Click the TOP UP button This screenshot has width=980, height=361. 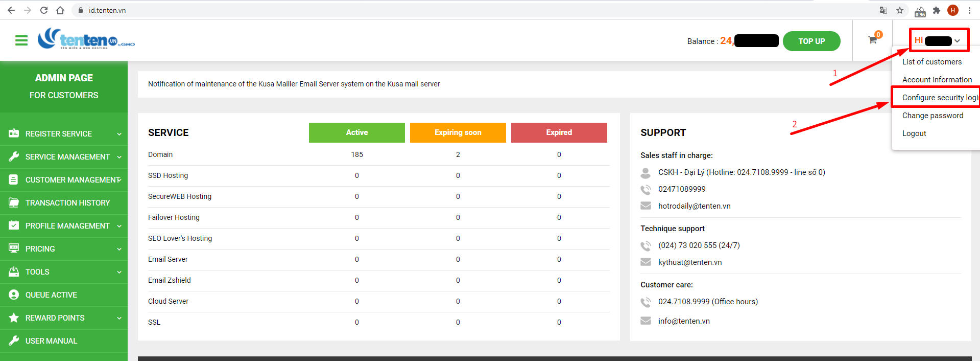[x=811, y=41]
